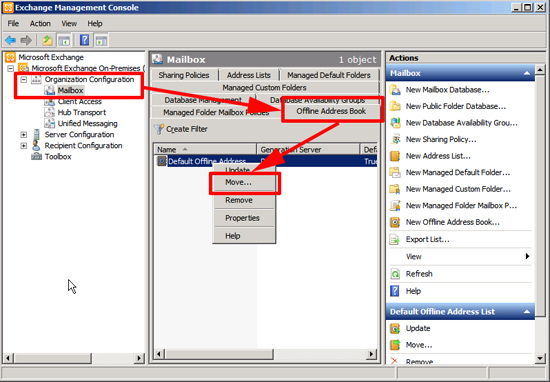Viewport: 550px width, 382px height.
Task: Click New Mailbox Database icon
Action: pyautogui.click(x=395, y=90)
